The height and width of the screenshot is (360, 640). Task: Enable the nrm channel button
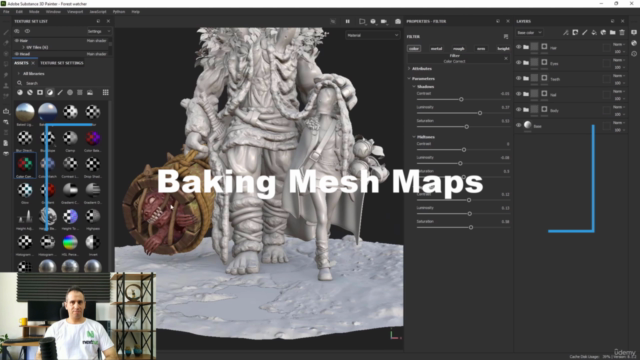pyautogui.click(x=481, y=49)
